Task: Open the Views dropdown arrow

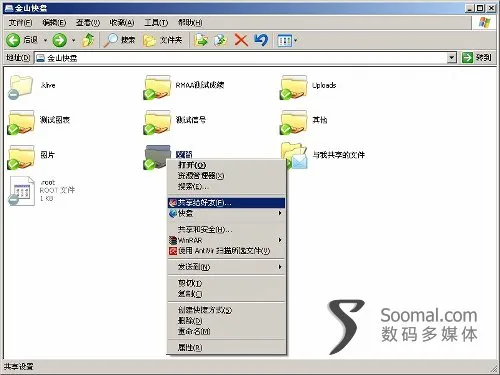Action: point(295,41)
